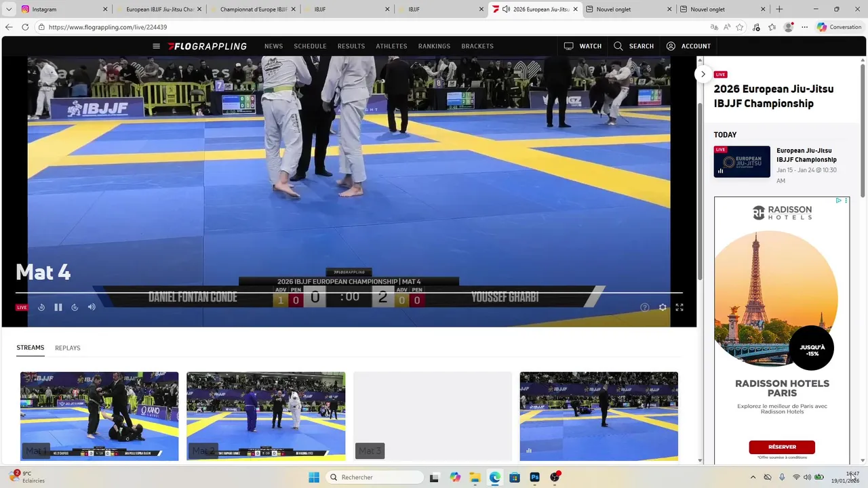868x488 pixels.
Task: Open Microsoft Store from the taskbar
Action: click(515, 477)
